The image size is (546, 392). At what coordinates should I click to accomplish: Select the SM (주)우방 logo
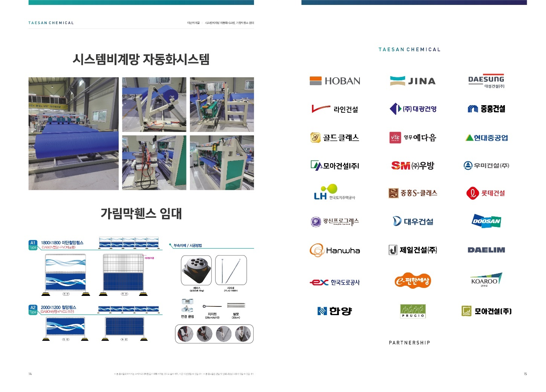click(x=413, y=165)
